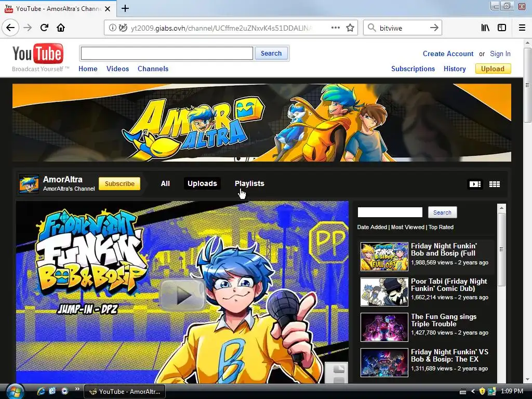Screen dimensions: 532x399
Task: Open Fun Gang sings Triple Trouble thumbnail
Action: coord(384,327)
